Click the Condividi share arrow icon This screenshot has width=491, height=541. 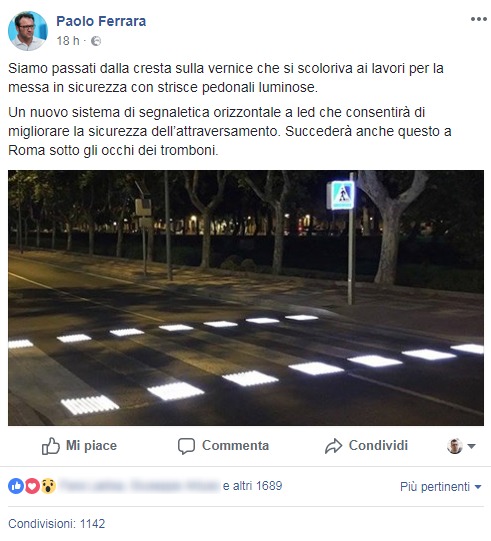[333, 446]
